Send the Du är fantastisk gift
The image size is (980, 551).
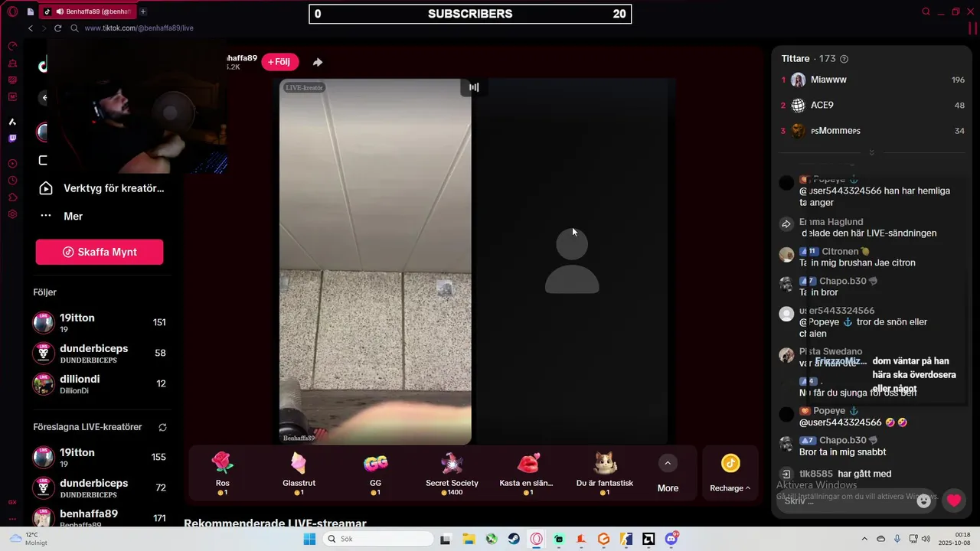tap(605, 473)
